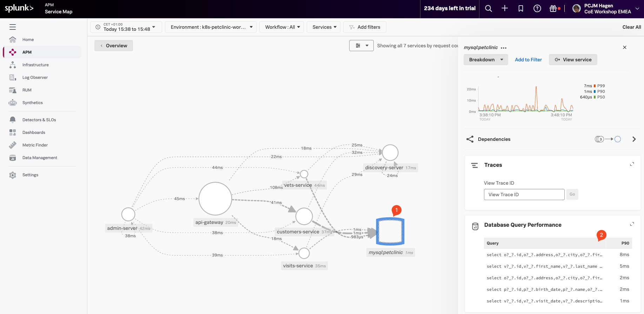This screenshot has width=644, height=314.
Task: Toggle the hamburger navigation menu
Action: (x=13, y=27)
